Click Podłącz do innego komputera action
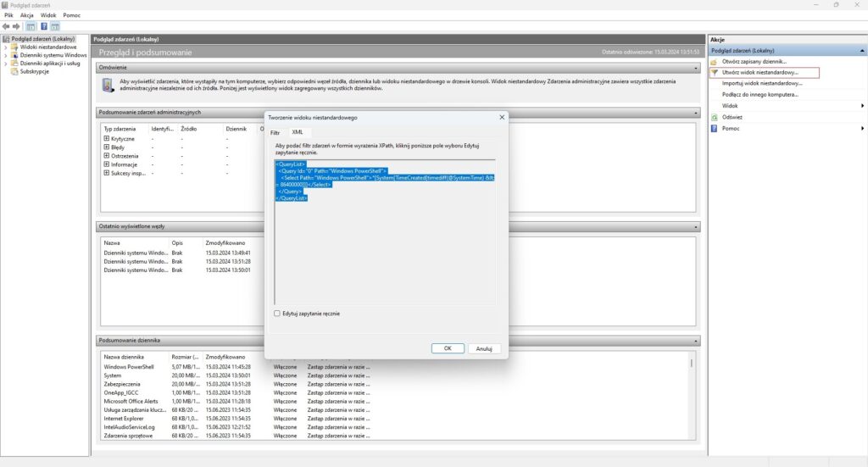This screenshot has height=467, width=868. (760, 95)
